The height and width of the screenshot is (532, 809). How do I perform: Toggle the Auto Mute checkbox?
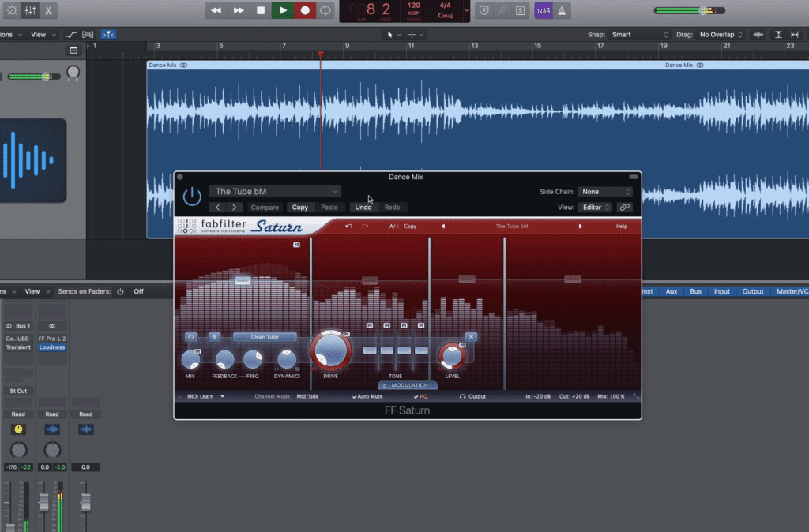(x=367, y=396)
